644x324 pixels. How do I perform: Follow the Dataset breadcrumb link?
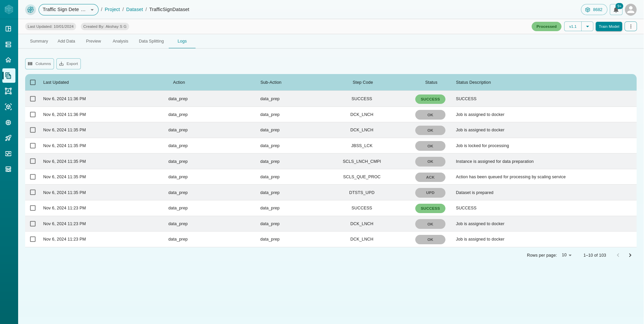[135, 9]
